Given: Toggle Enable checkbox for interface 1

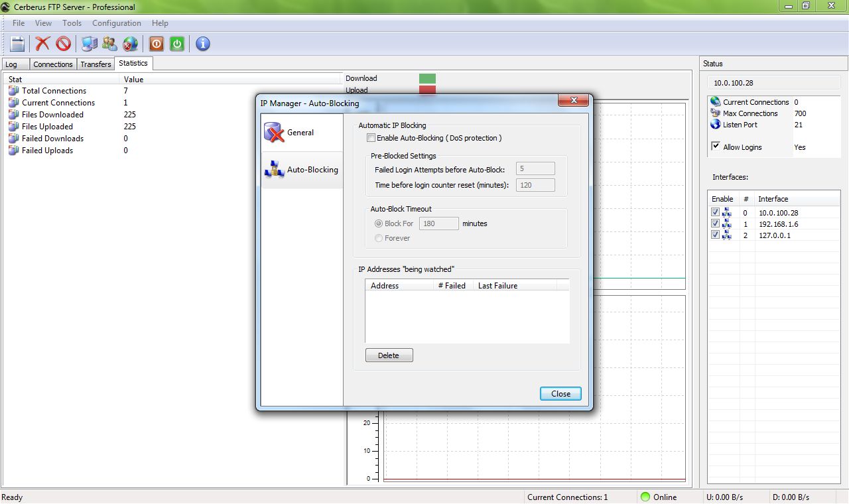Looking at the screenshot, I should pyautogui.click(x=715, y=223).
